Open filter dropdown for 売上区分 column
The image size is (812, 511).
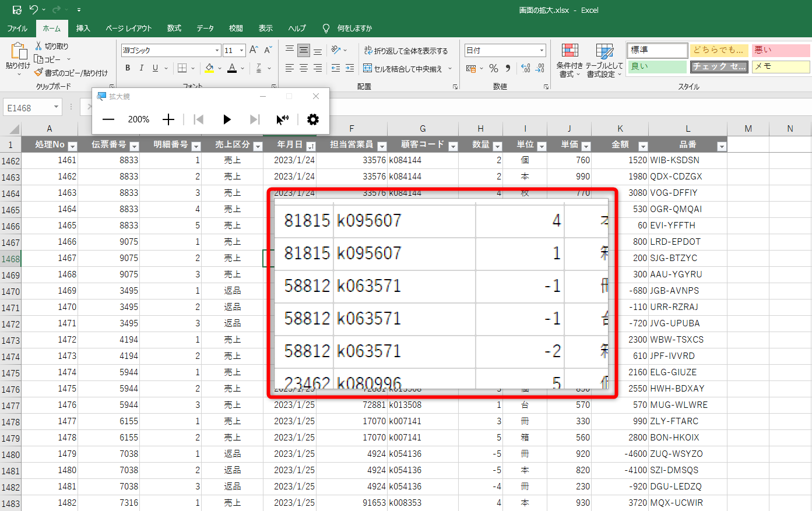coord(258,146)
